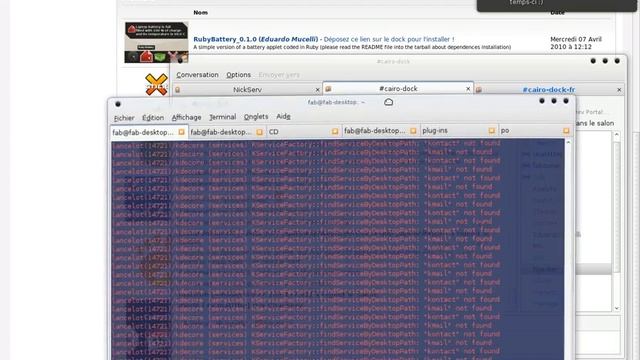Close the plug-ins terminal tab via its orange icon
Viewport: 640px width, 360px height.
pyautogui.click(x=491, y=131)
